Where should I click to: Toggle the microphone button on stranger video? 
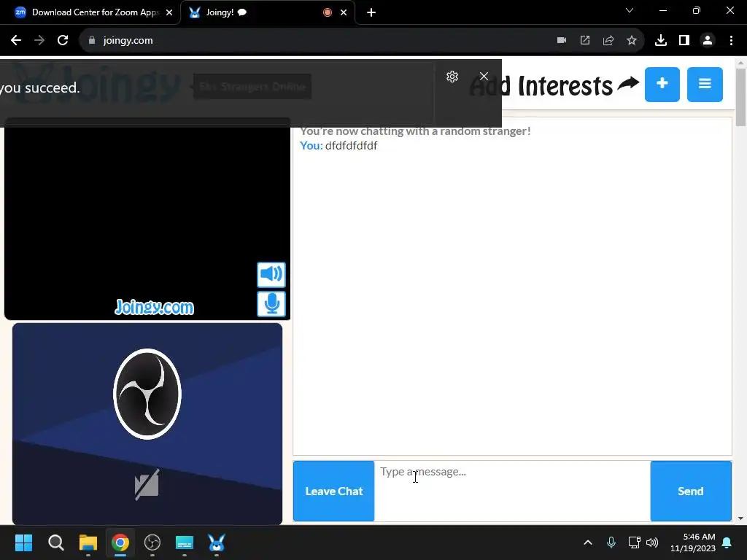271,304
